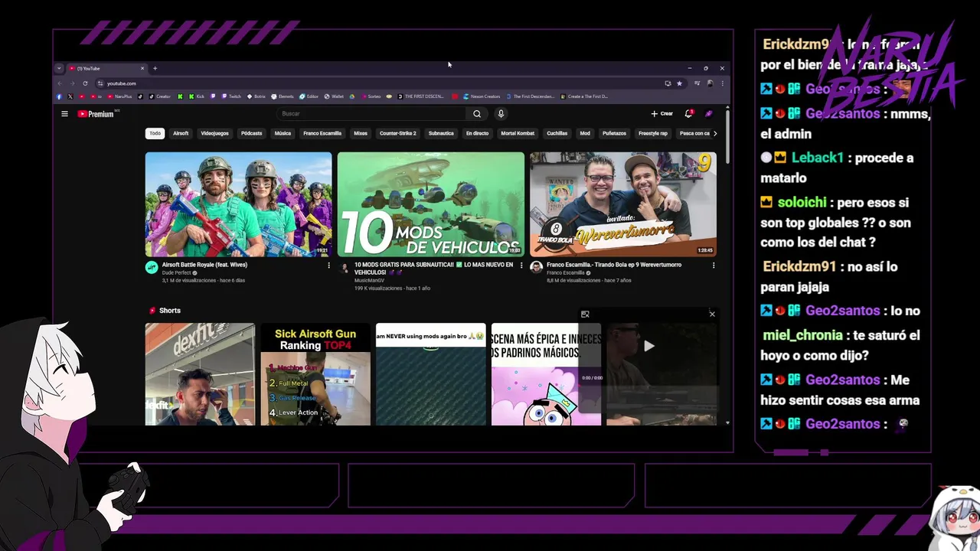Open Sick Airsoft Gun Ranking TOP4 Short
980x551 pixels.
[x=315, y=374]
